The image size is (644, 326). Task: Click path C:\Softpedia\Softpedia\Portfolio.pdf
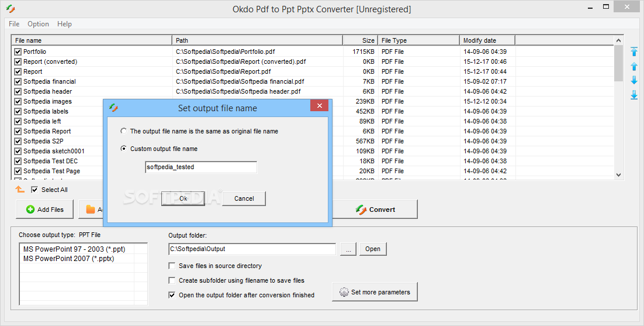tap(226, 52)
